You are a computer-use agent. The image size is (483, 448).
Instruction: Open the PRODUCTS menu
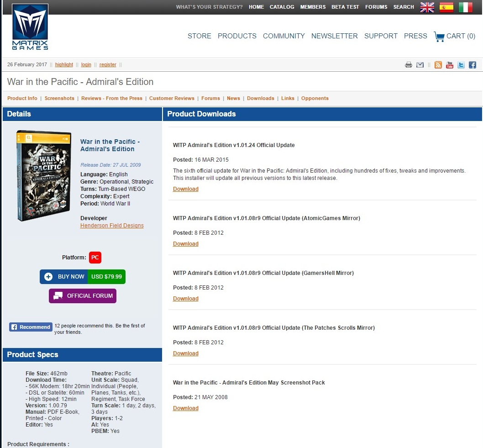(x=237, y=36)
